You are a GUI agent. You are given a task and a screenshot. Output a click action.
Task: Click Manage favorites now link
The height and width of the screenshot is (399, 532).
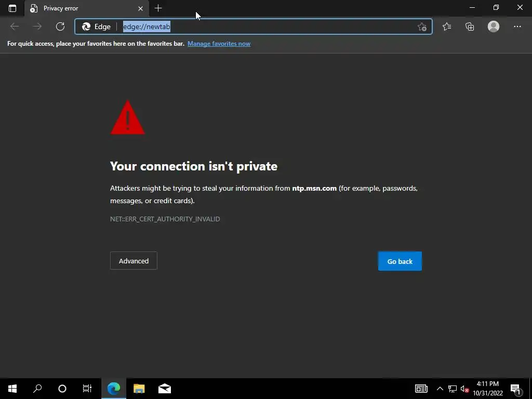[x=219, y=44]
